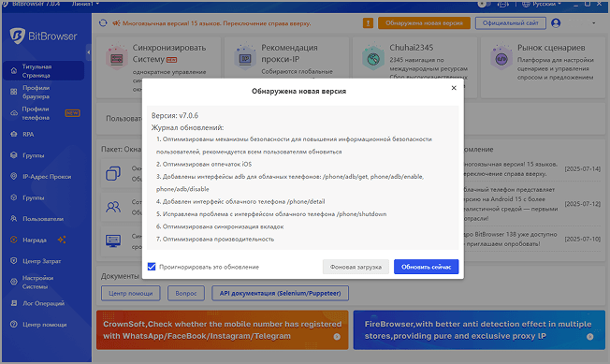Open Титульная Страница in sidebar
610x364 pixels.
[43, 71]
